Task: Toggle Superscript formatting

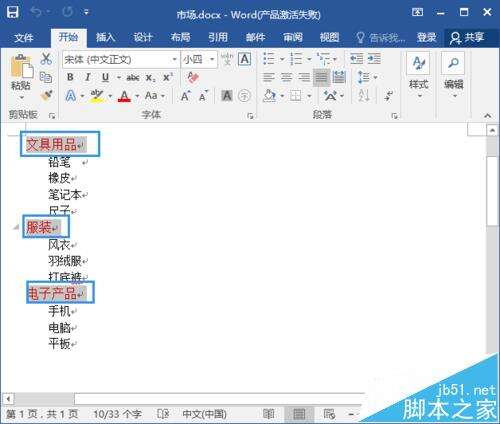Action: click(x=168, y=77)
